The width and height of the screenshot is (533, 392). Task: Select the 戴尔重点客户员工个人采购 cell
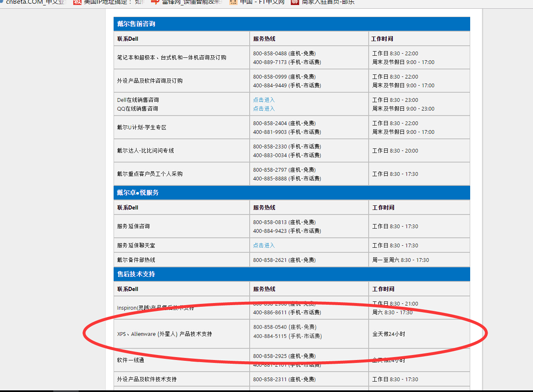click(x=181, y=174)
